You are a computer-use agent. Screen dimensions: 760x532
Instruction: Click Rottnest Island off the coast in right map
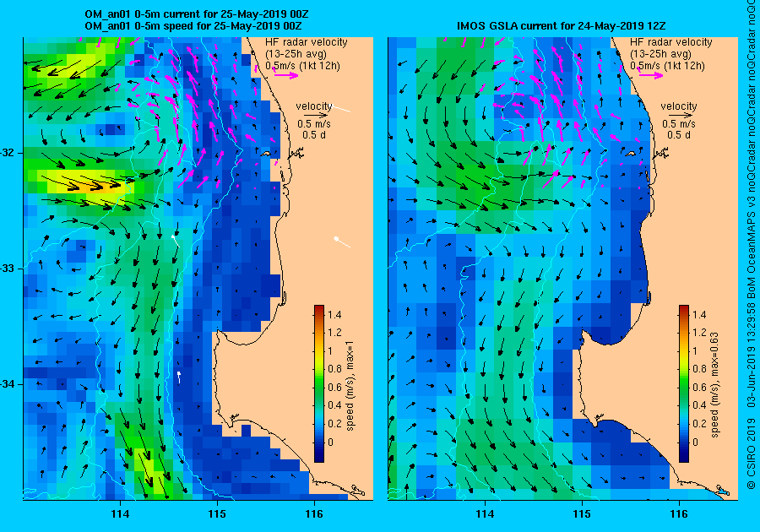[x=631, y=154]
